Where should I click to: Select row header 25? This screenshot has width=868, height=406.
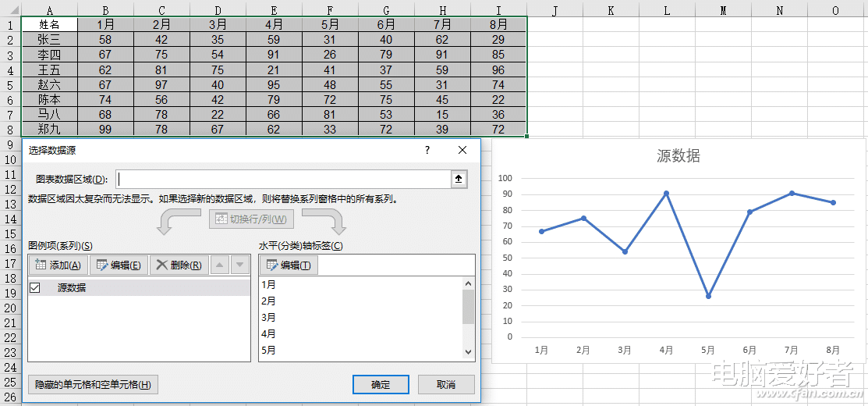[10, 383]
